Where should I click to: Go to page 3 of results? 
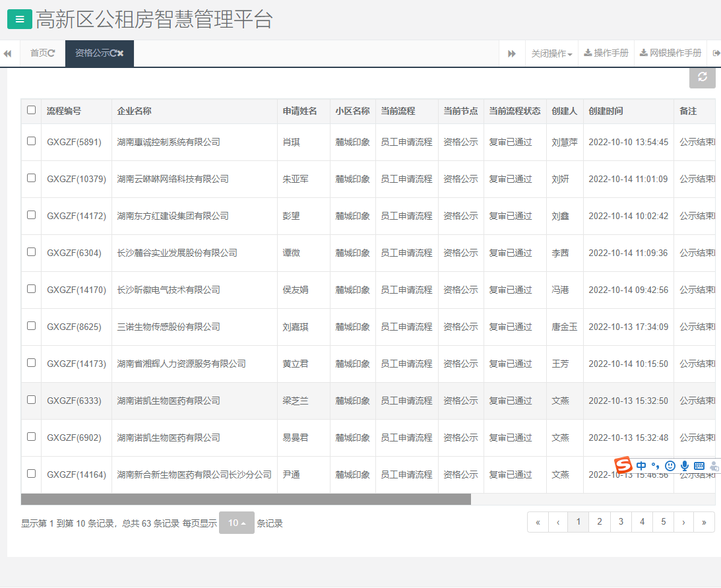[x=621, y=521]
